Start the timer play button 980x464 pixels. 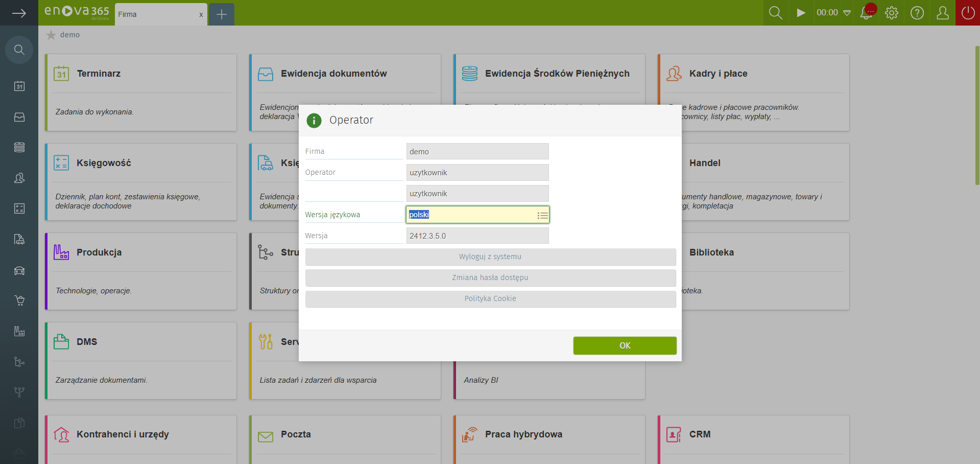point(801,13)
